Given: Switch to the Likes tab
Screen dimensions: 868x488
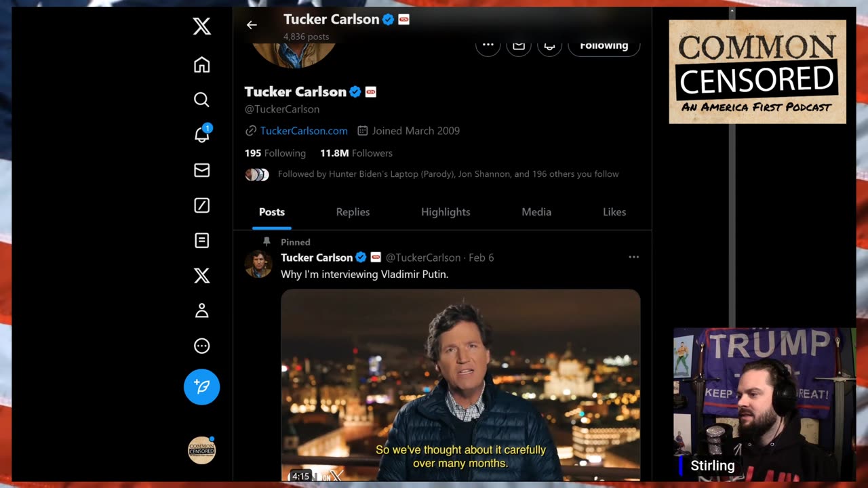Looking at the screenshot, I should (614, 212).
